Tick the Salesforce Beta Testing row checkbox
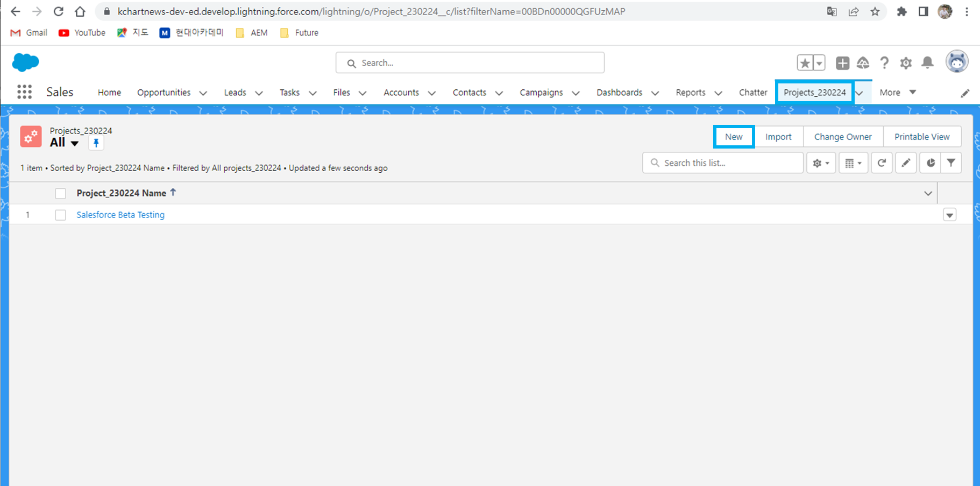980x486 pixels. [x=60, y=215]
